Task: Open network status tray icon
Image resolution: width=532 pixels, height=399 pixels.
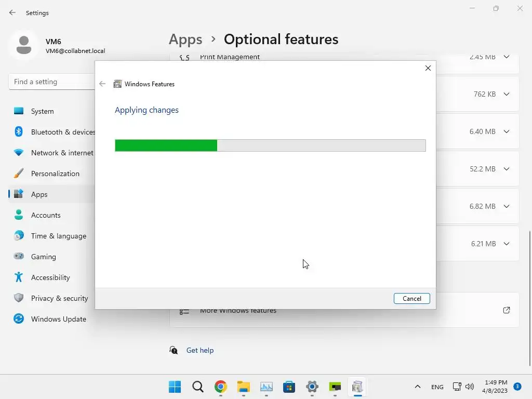Action: click(x=457, y=387)
